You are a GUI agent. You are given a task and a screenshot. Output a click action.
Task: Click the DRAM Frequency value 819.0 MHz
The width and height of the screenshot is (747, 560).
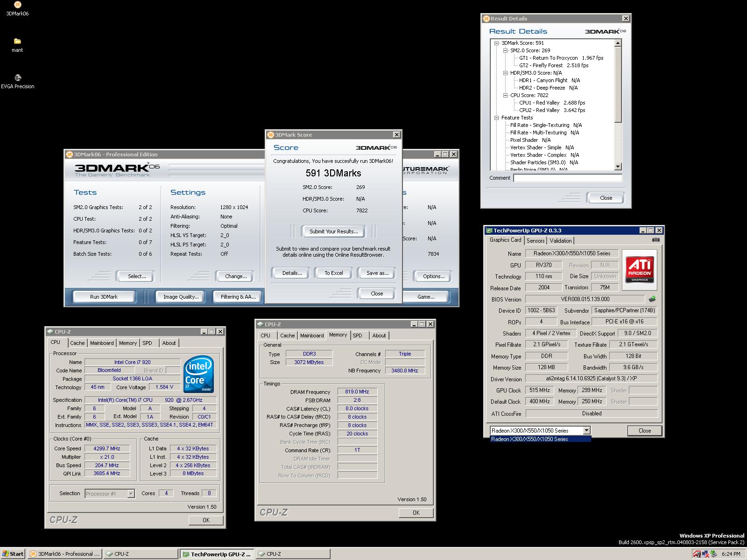click(x=357, y=392)
